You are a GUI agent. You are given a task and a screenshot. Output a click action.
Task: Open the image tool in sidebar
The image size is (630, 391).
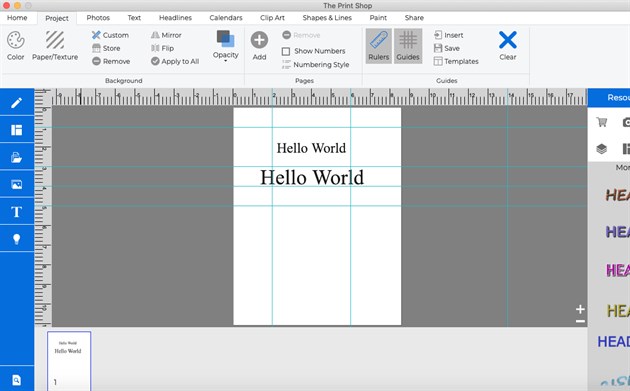pos(16,184)
